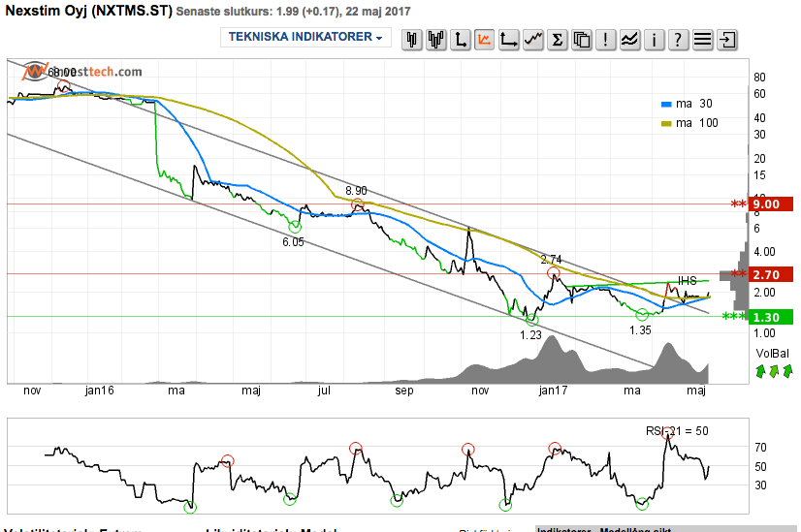Click the IHS formation label on chart
The height and width of the screenshot is (532, 801).
[688, 281]
